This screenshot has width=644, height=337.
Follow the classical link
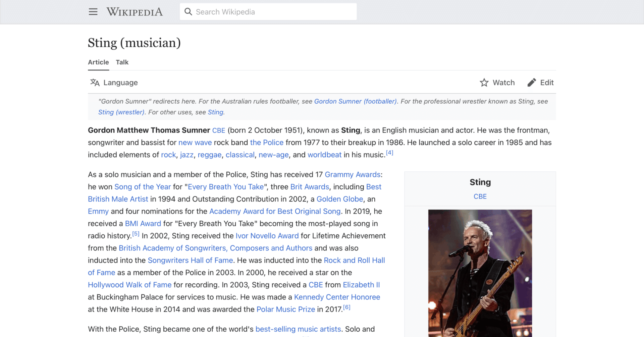coord(240,155)
